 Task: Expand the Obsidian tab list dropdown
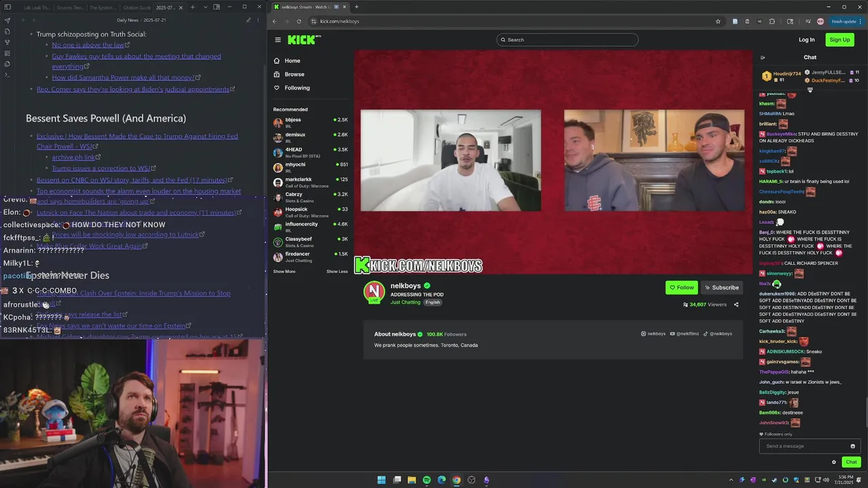tap(204, 7)
